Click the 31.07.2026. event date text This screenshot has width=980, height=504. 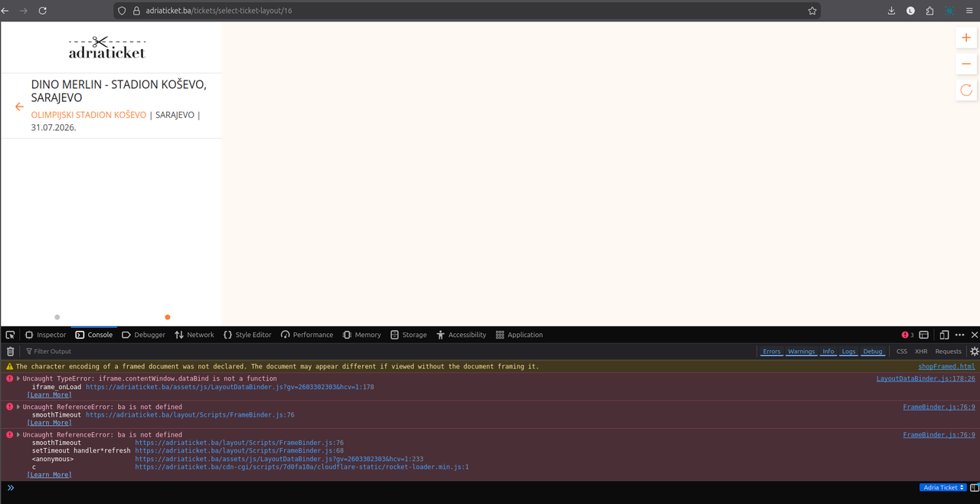(54, 127)
